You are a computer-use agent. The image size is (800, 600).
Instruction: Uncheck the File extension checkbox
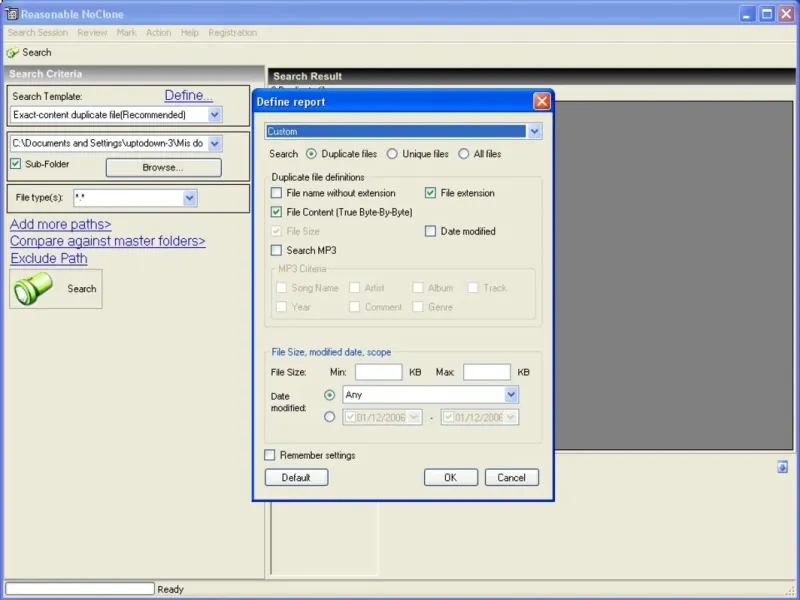pos(431,193)
